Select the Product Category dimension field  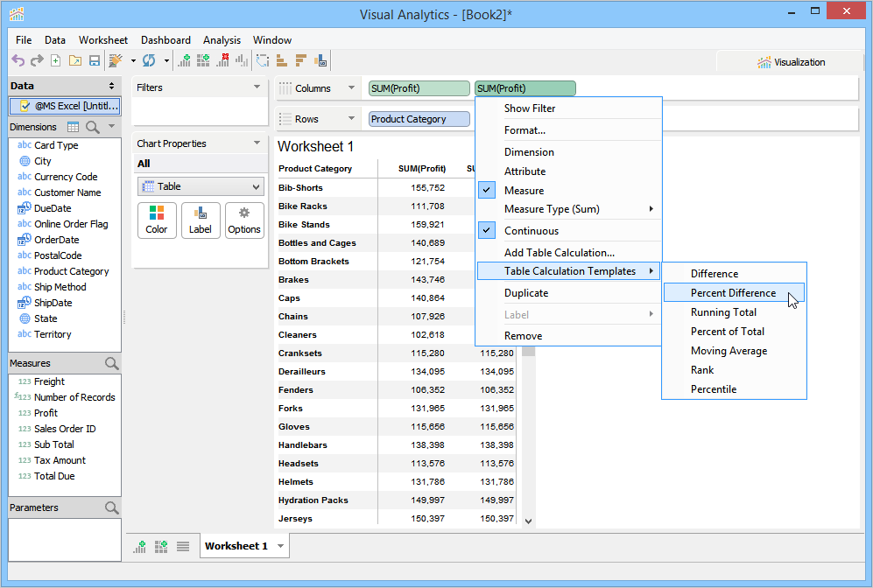point(71,271)
